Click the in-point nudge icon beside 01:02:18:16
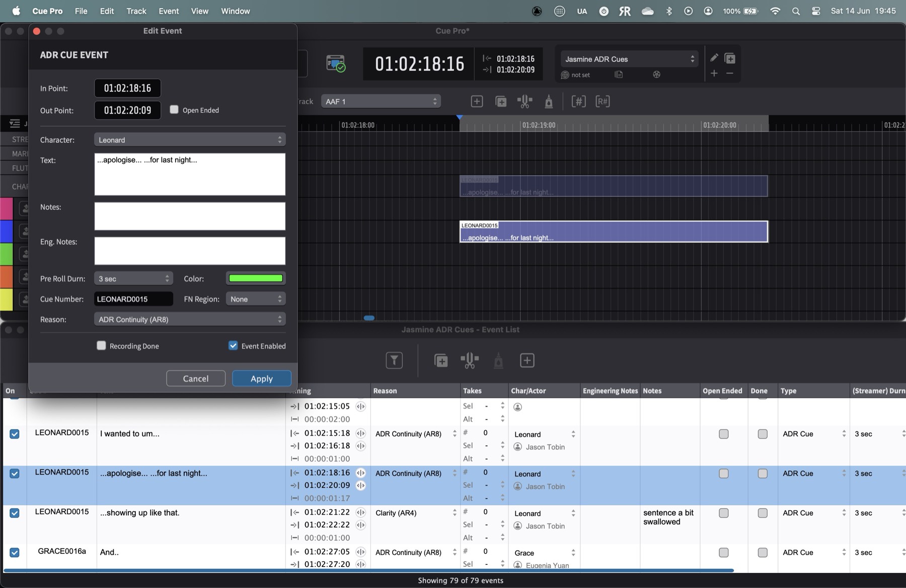Image resolution: width=906 pixels, height=588 pixels. [360, 473]
